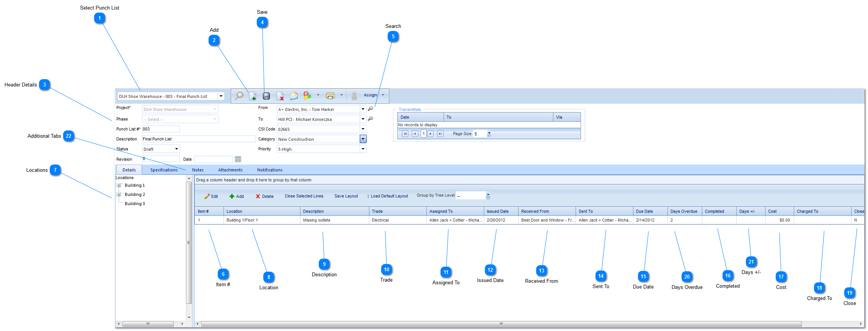
Task: Click the printer icon in toolbar
Action: click(330, 96)
